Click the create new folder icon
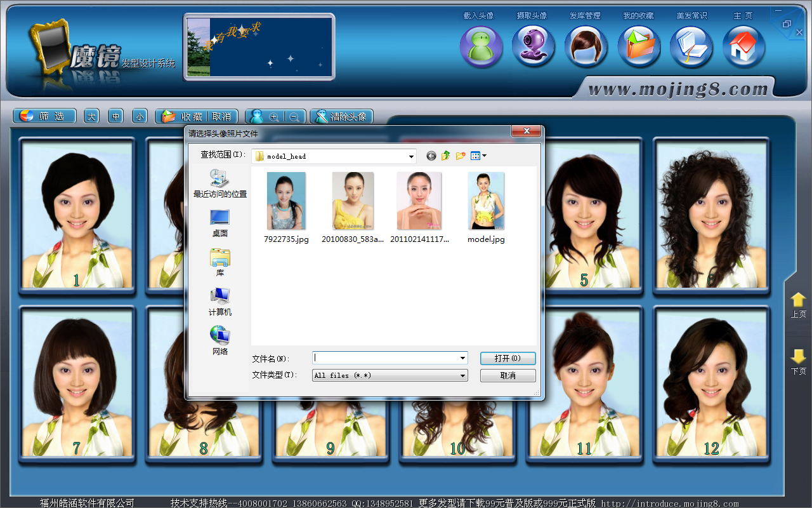The width and height of the screenshot is (812, 508). coord(461,156)
